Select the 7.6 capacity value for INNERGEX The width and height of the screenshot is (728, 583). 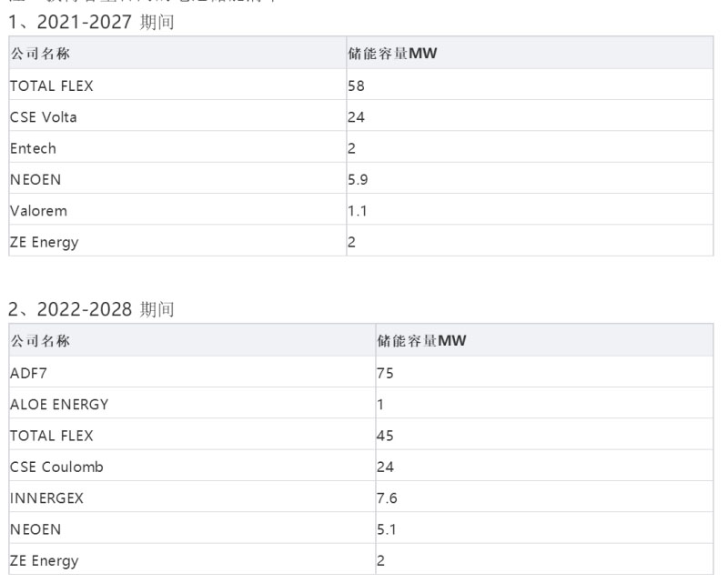387,498
